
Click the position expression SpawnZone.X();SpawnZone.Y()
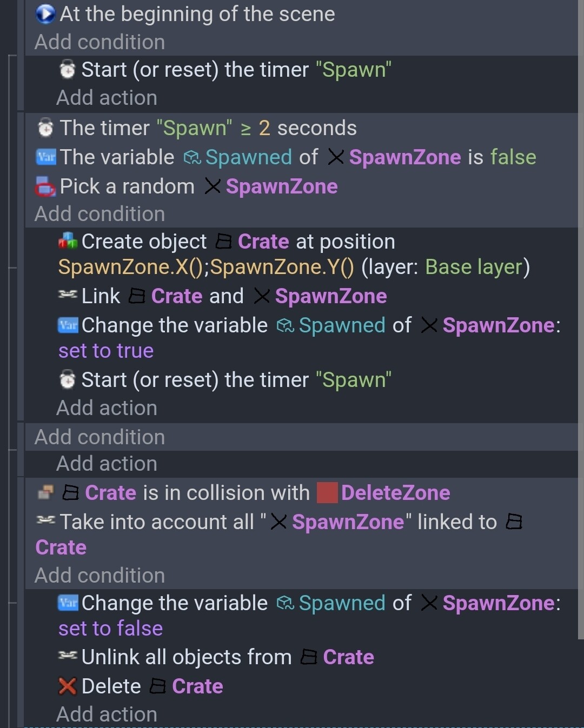(206, 267)
